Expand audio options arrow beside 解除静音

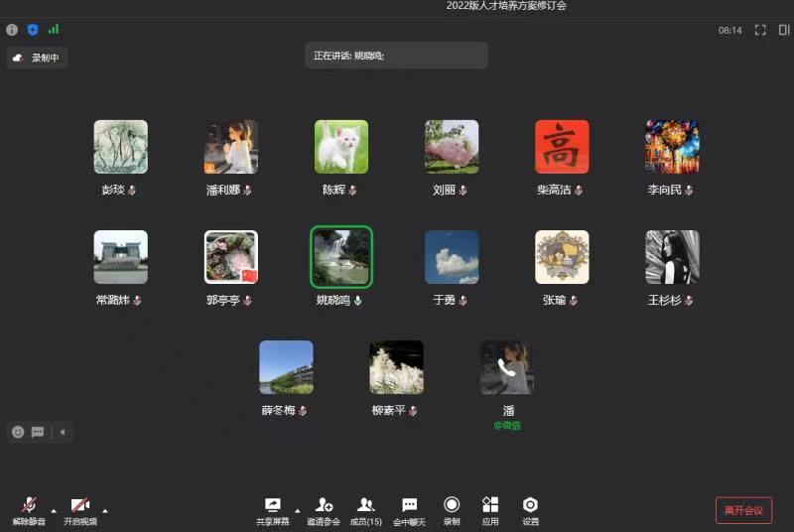[54, 511]
